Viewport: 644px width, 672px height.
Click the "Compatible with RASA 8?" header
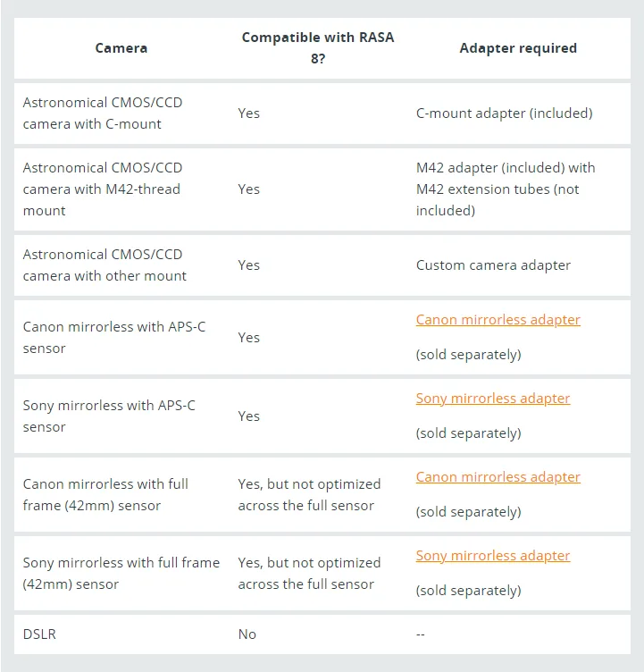point(317,48)
